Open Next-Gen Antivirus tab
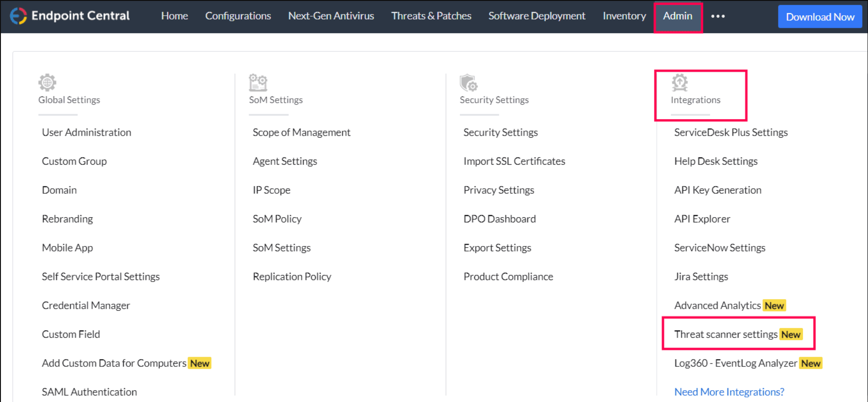 (x=331, y=16)
